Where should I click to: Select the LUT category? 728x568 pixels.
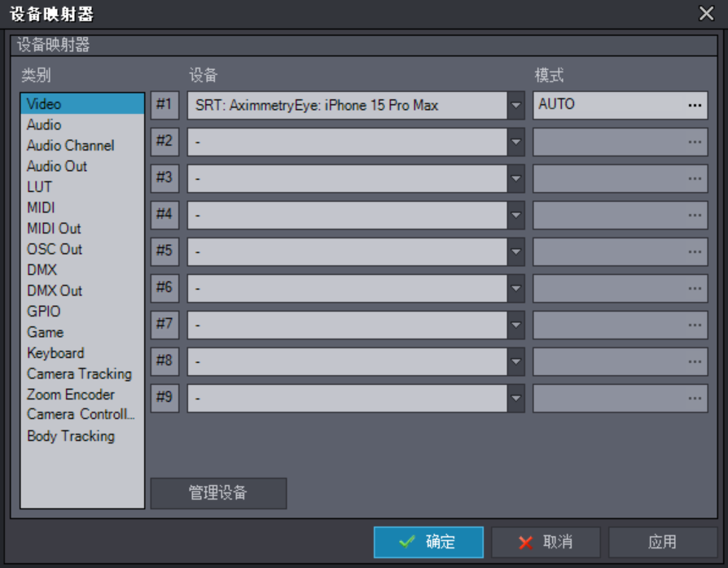click(x=82, y=186)
